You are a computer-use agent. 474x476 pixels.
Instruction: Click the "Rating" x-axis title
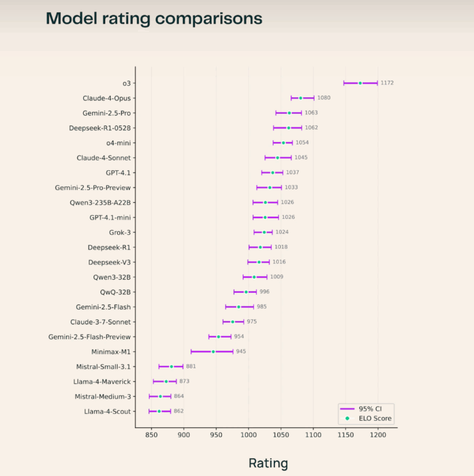tap(268, 463)
